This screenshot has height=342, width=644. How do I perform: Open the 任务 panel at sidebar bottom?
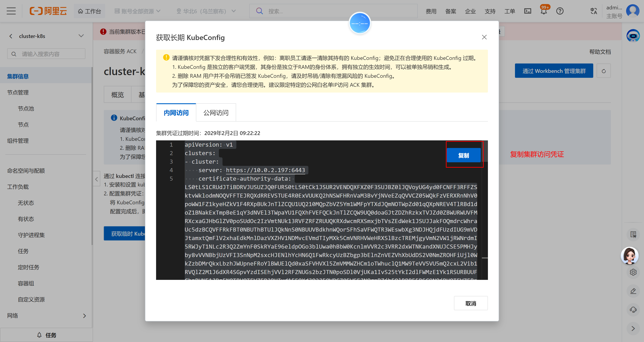tap(46, 335)
